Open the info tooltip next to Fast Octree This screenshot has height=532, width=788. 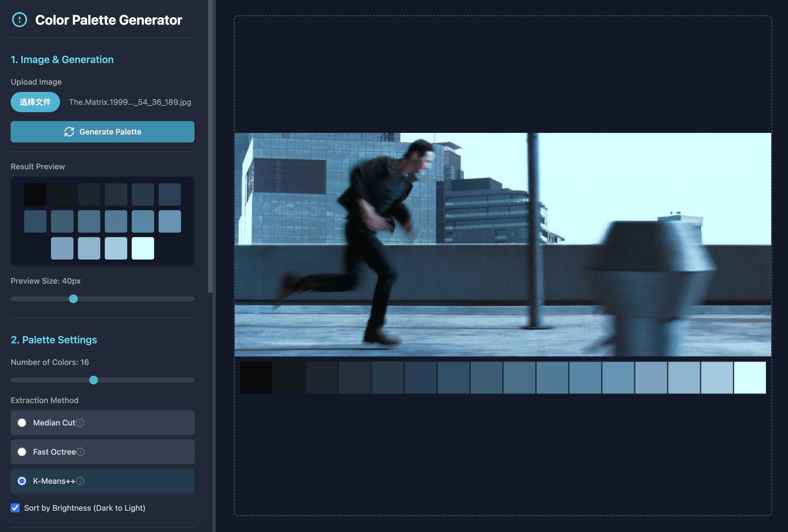click(x=80, y=452)
